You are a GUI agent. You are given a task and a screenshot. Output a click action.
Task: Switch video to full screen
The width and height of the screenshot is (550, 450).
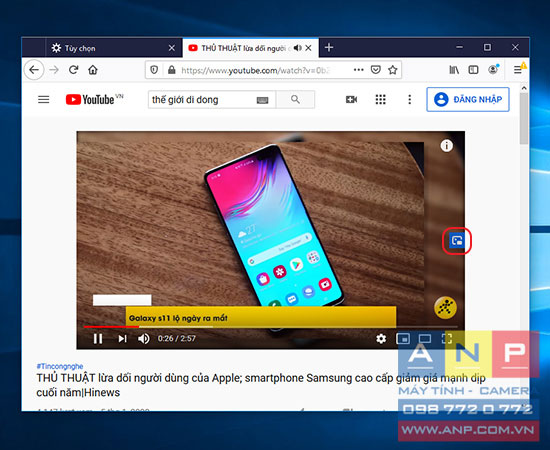coord(447,339)
